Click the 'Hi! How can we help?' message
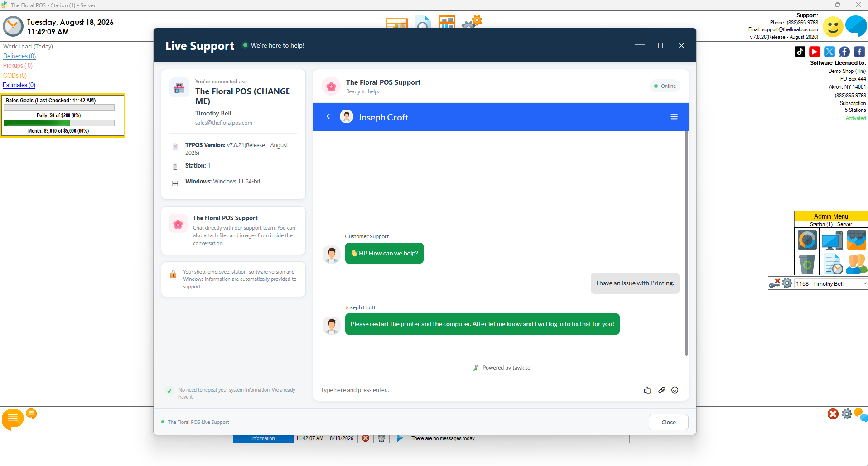The height and width of the screenshot is (466, 868). pyautogui.click(x=384, y=253)
